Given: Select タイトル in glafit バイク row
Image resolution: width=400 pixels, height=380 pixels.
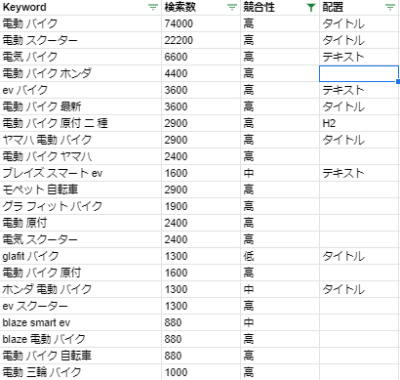Looking at the screenshot, I should [359, 256].
